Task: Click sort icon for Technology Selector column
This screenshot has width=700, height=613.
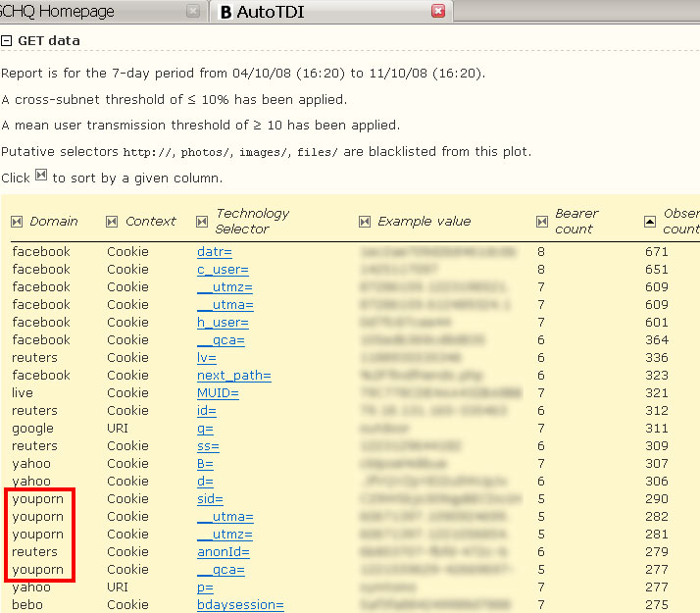Action: [x=202, y=222]
